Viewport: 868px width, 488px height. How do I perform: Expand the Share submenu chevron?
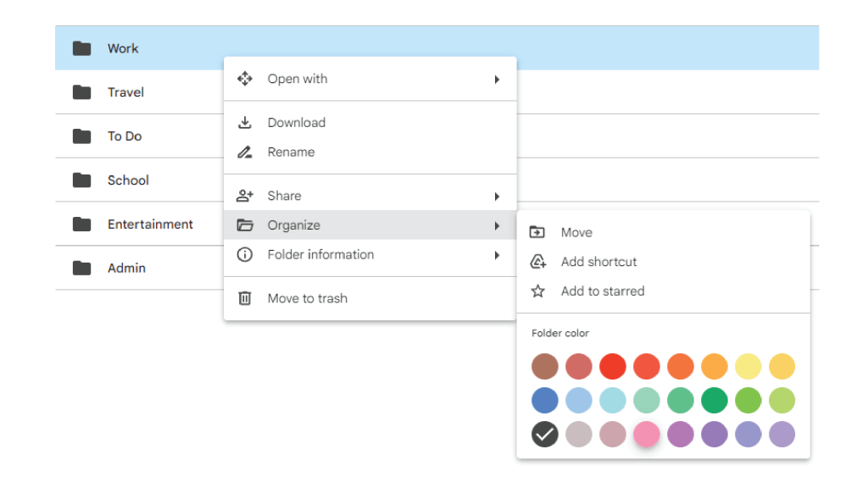(x=498, y=195)
